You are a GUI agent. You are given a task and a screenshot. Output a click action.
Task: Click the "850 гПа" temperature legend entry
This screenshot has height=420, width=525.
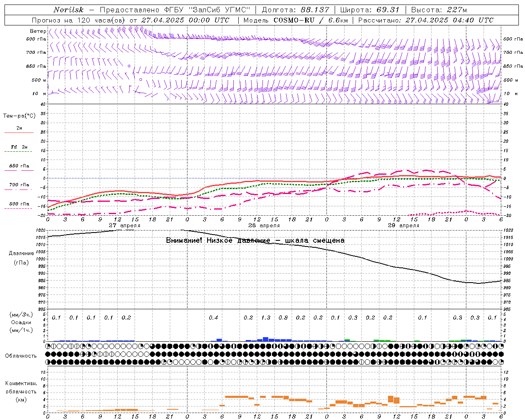(19, 166)
